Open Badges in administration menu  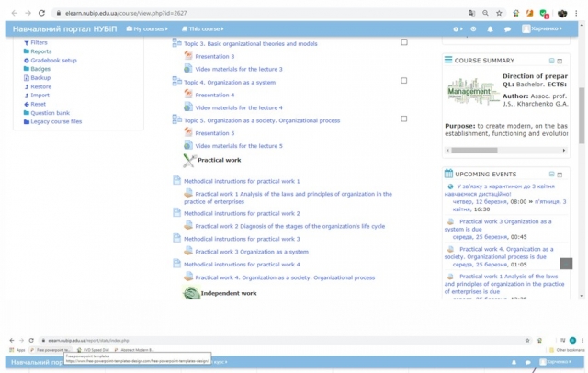click(x=40, y=69)
